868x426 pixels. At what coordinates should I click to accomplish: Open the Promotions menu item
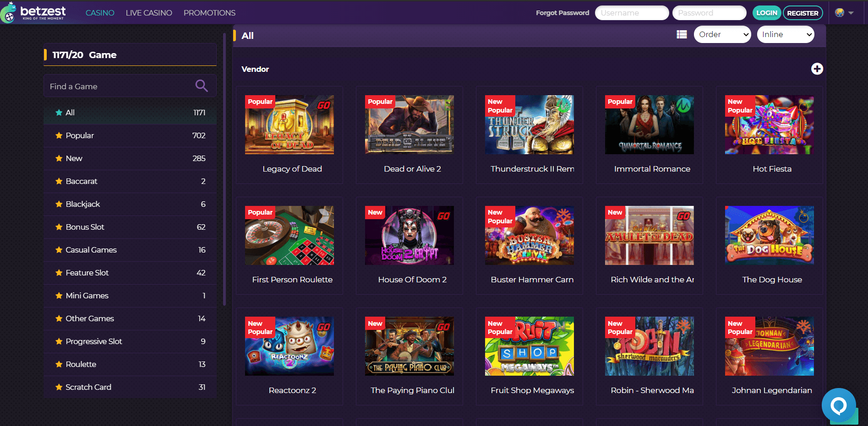(209, 13)
